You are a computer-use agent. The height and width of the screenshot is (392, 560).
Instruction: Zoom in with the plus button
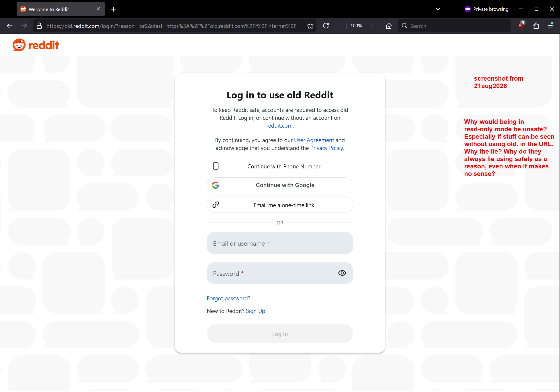pos(372,26)
